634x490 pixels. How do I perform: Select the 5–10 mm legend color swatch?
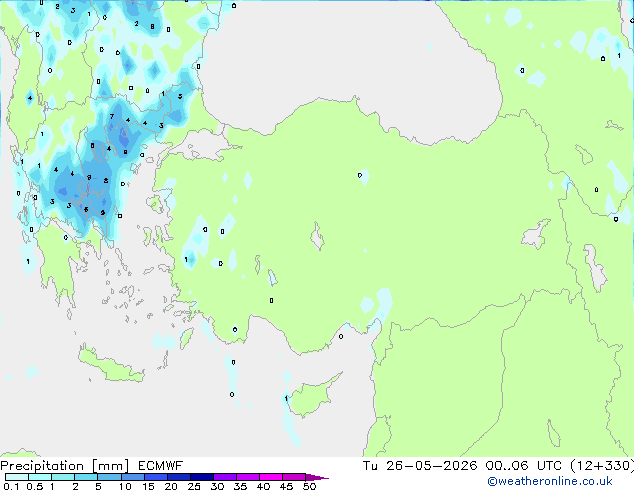click(109, 477)
